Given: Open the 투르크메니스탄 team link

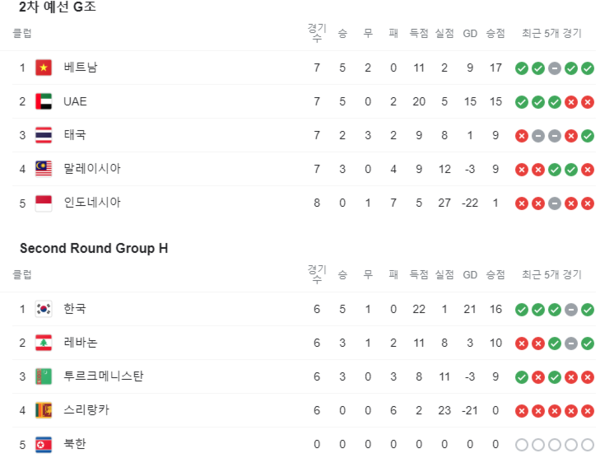Looking at the screenshot, I should point(103,376).
